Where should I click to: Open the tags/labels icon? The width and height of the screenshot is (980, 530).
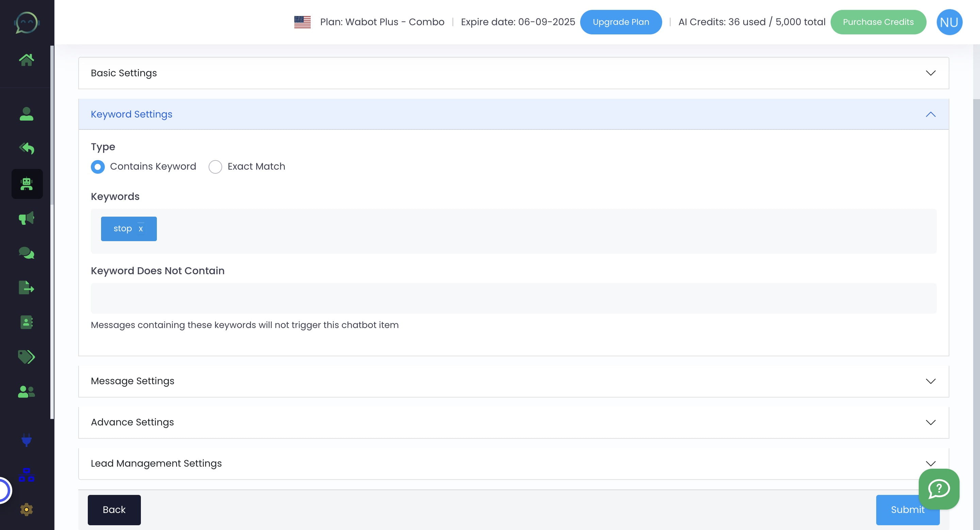click(27, 357)
